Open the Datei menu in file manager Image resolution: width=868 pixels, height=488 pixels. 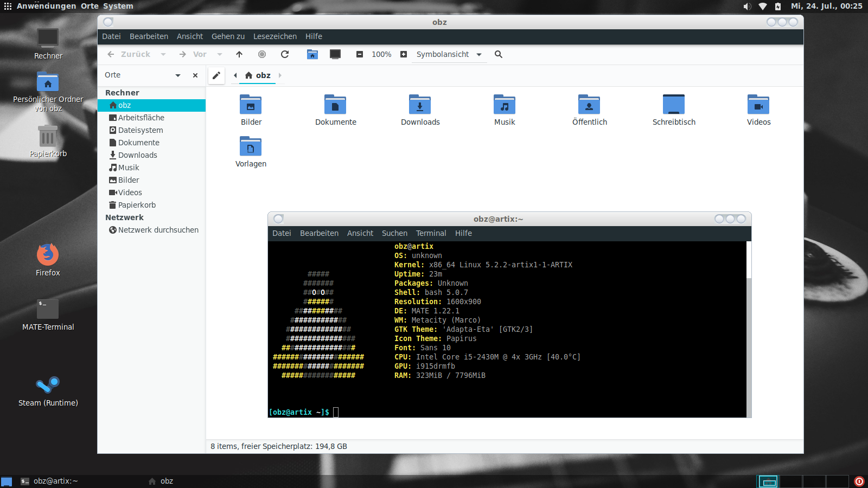coord(111,36)
